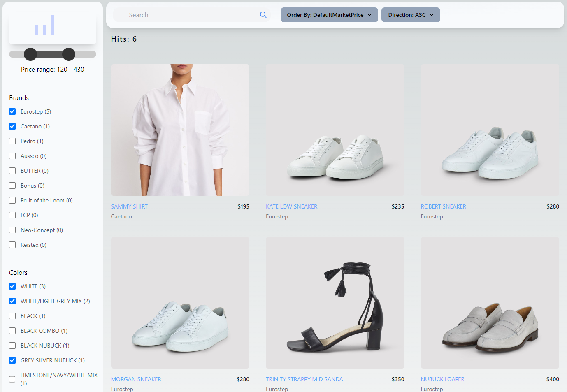Uncheck GREY SILVER NUBUCK color filter
This screenshot has width=567, height=392.
coord(12,360)
